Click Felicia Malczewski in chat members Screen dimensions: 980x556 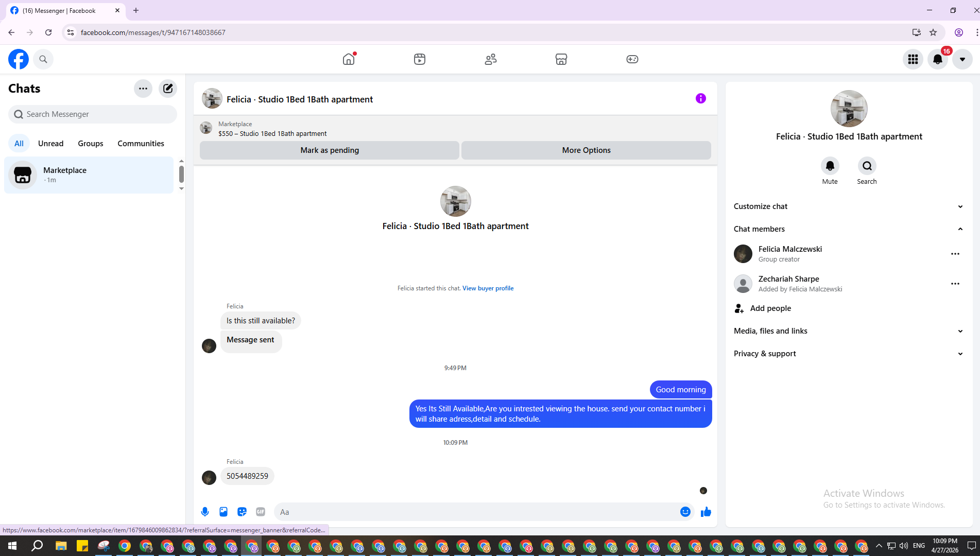point(790,249)
